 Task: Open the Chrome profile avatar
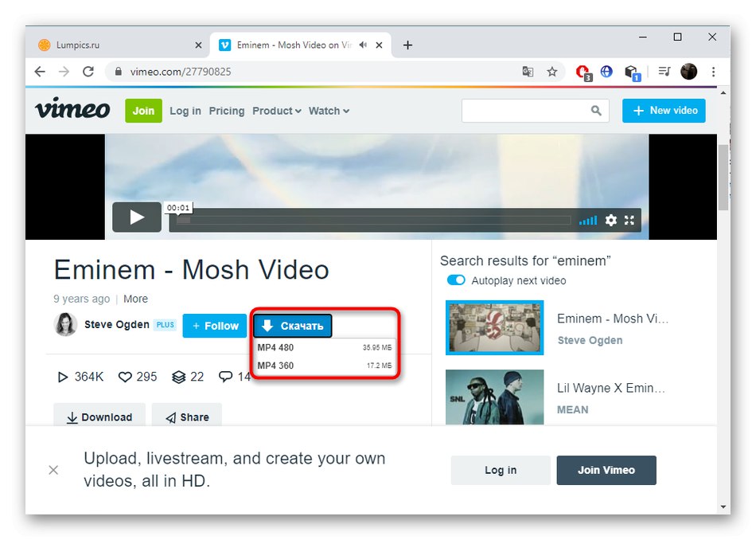tap(689, 72)
